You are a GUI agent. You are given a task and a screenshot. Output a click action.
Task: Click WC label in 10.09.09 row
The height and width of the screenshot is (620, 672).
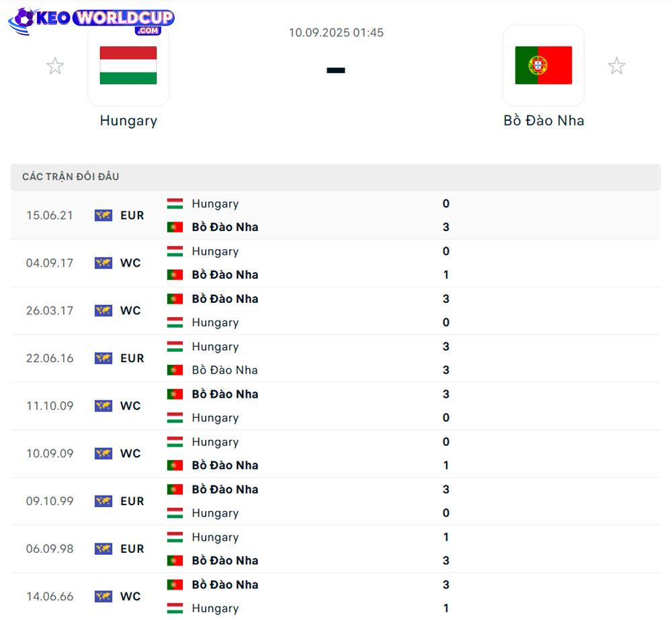pyautogui.click(x=130, y=453)
